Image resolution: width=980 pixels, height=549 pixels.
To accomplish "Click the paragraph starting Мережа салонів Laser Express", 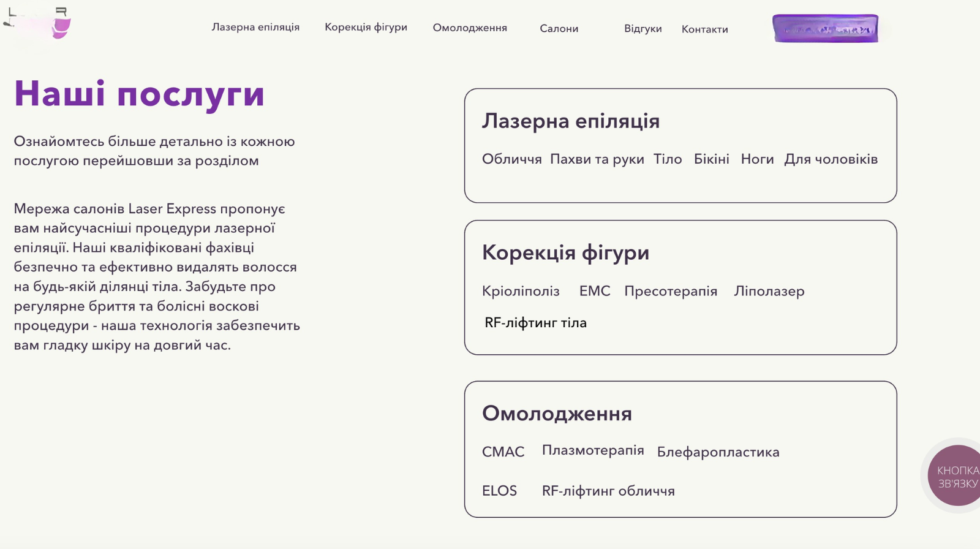I will pos(157,276).
